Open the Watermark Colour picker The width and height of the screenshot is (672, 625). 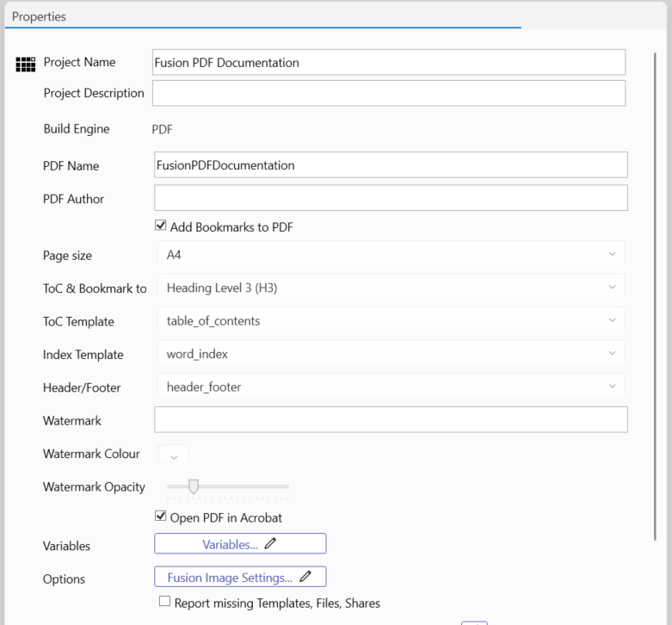(x=173, y=455)
